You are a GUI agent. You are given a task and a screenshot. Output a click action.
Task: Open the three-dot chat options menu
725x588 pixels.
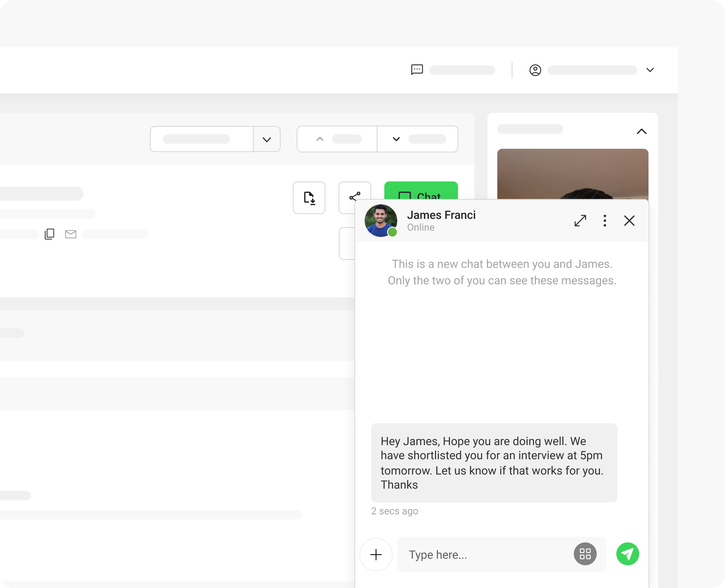click(605, 220)
